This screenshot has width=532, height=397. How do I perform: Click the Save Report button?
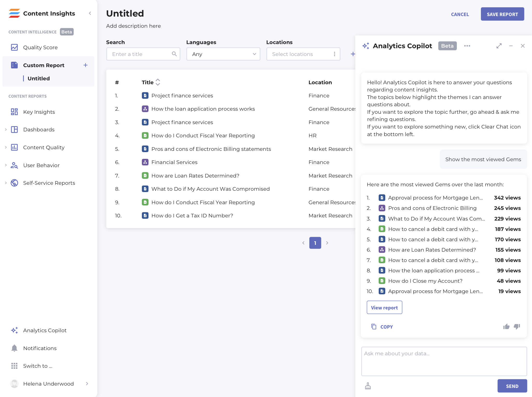tap(502, 14)
